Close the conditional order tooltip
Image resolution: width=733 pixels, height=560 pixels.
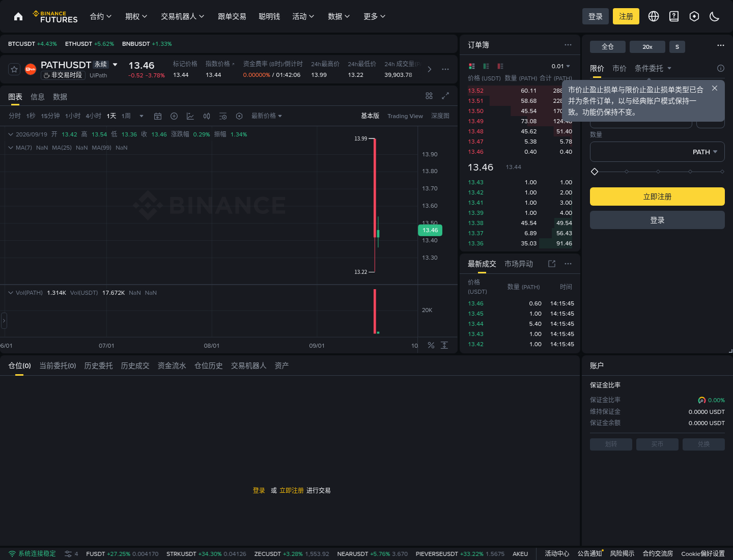tap(715, 88)
